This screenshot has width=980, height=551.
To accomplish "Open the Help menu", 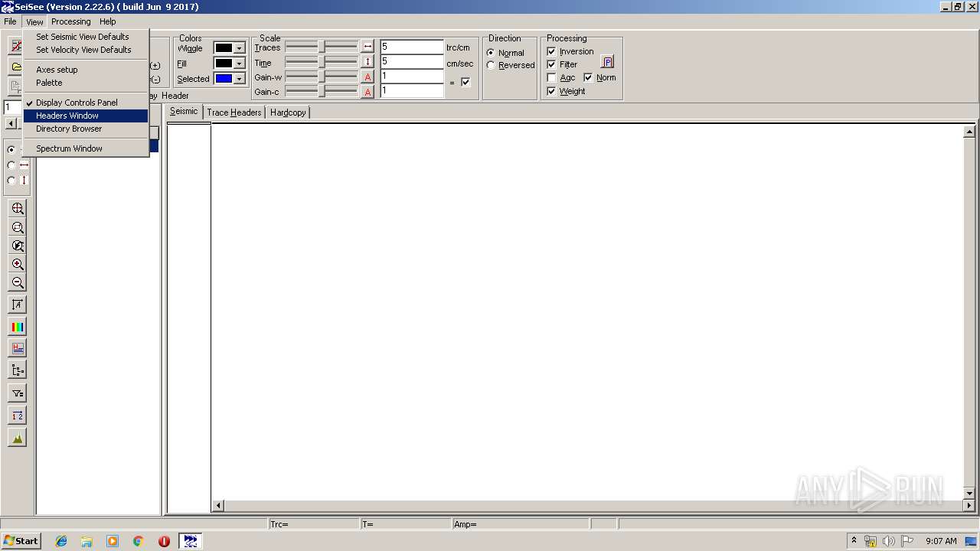I will click(x=108, y=21).
